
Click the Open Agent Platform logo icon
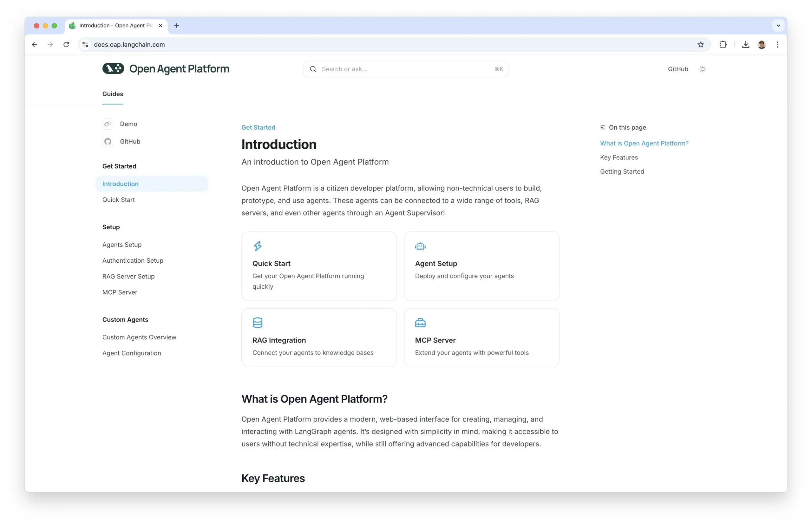click(x=113, y=68)
